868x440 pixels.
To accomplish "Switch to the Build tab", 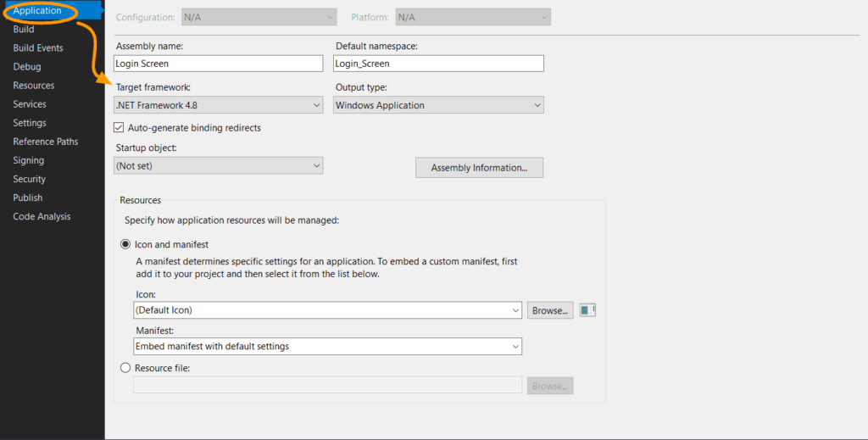I will pyautogui.click(x=24, y=30).
